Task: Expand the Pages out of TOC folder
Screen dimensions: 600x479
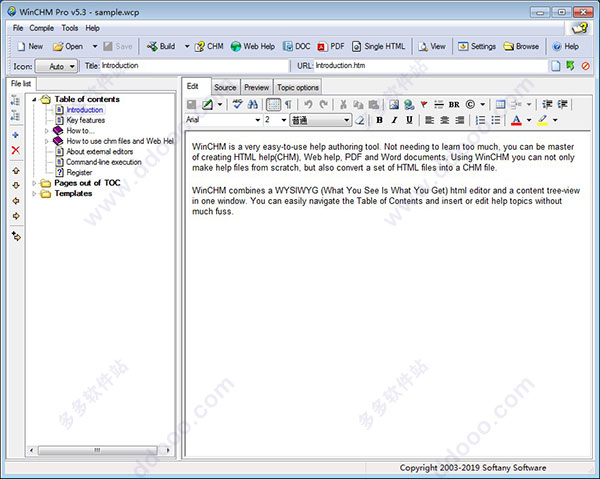Action: coord(34,183)
